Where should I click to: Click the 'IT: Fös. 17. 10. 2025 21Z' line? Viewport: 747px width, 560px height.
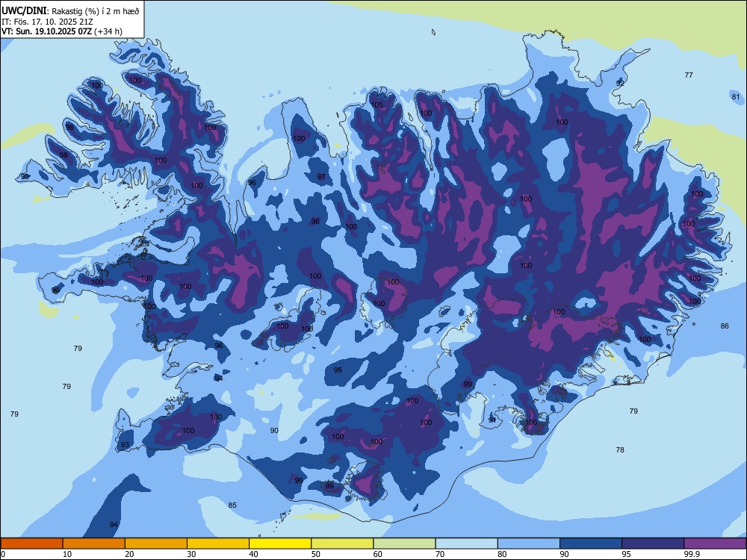[48, 22]
